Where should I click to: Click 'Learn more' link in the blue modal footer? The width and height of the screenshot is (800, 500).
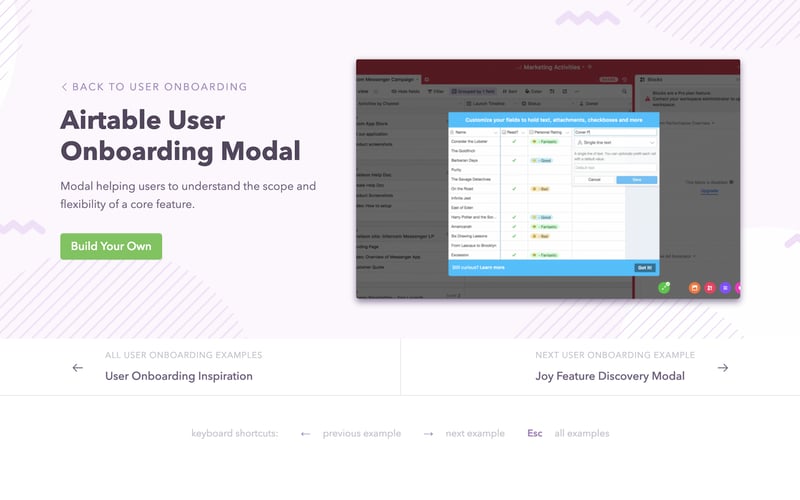(492, 267)
